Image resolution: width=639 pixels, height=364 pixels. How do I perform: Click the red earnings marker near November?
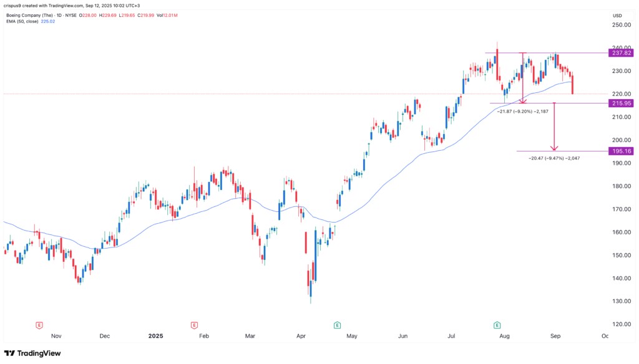tap(39, 325)
